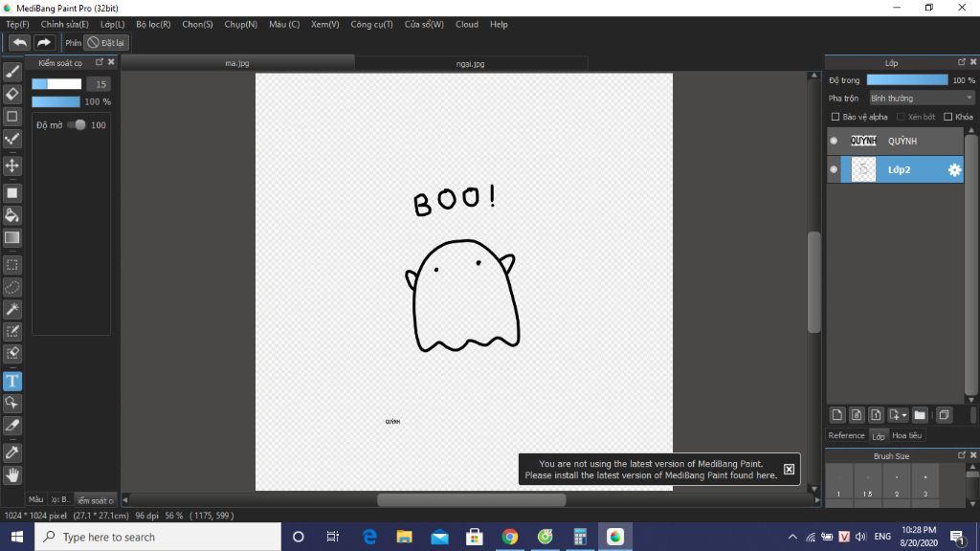The width and height of the screenshot is (980, 551).
Task: Select the Eyedropper tool
Action: click(x=11, y=452)
